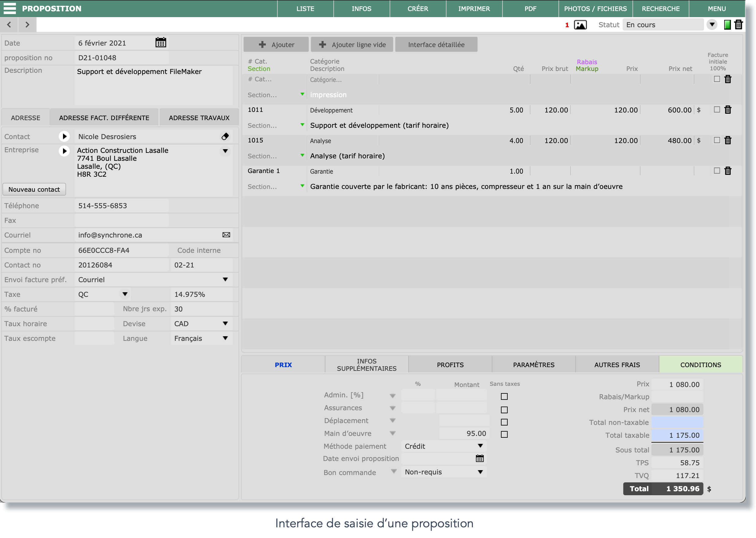Screen dimensions: 756x538
Task: Click the Total non-taxable blue field
Action: click(x=677, y=422)
